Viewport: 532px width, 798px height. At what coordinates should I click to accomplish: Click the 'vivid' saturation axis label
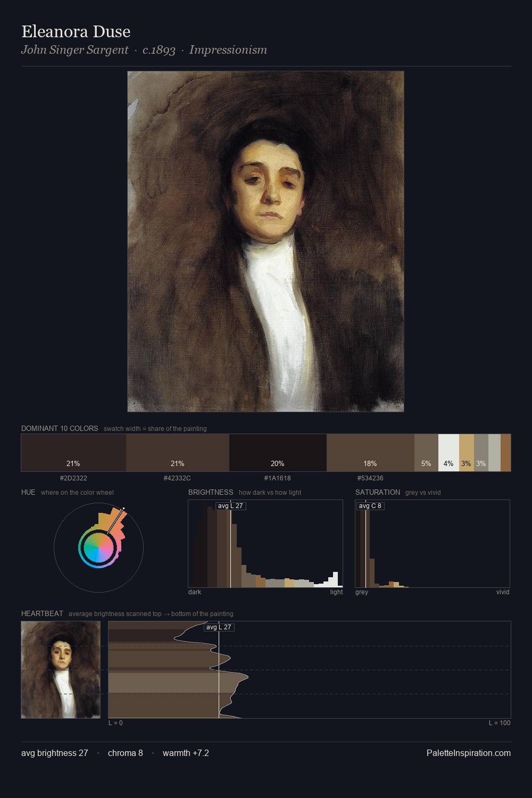point(503,592)
